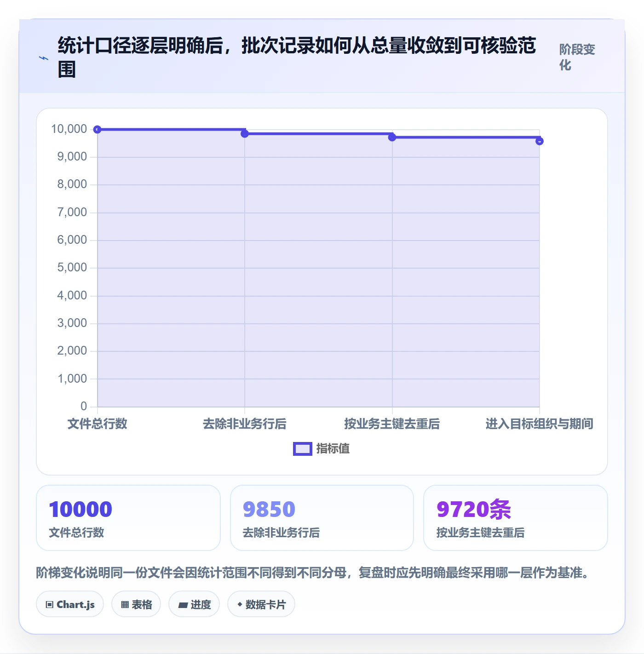
Task: Select the Chart.js tag
Action: click(x=70, y=604)
